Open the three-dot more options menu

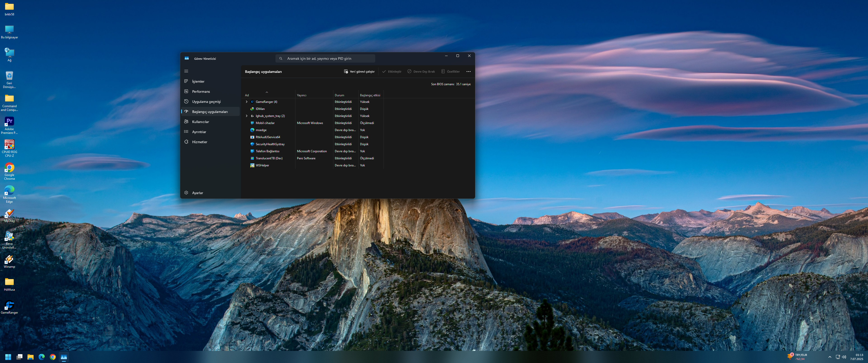point(468,72)
